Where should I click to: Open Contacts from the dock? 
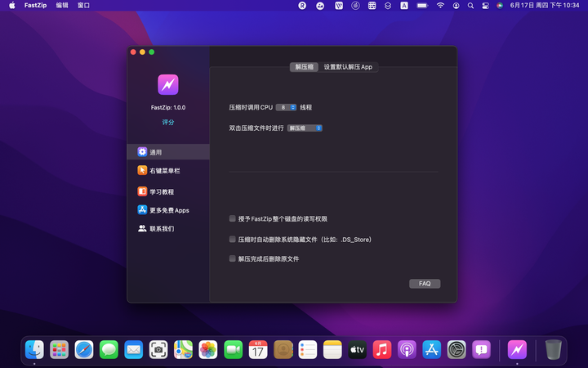pyautogui.click(x=283, y=350)
